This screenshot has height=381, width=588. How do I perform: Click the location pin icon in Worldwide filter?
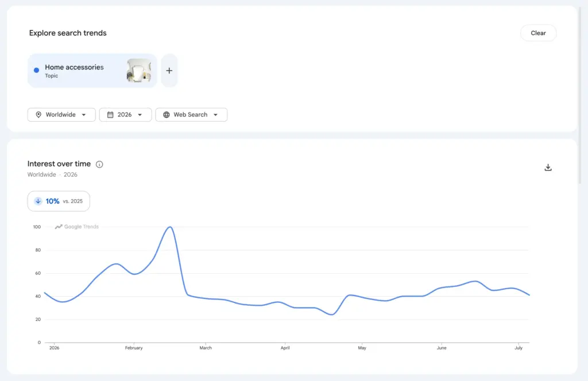pos(38,115)
